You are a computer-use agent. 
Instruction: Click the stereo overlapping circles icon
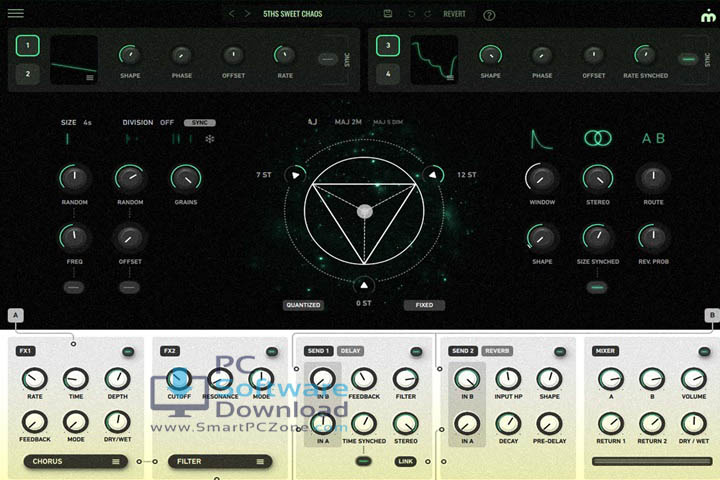tap(597, 138)
